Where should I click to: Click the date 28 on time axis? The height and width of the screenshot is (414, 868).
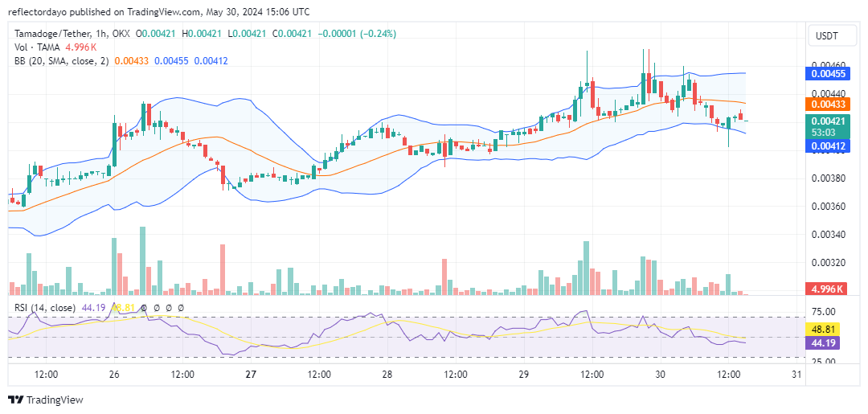pyautogui.click(x=387, y=375)
